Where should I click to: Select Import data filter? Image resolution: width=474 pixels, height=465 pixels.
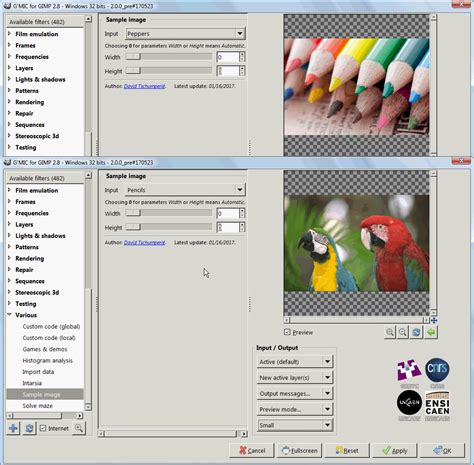[38, 372]
